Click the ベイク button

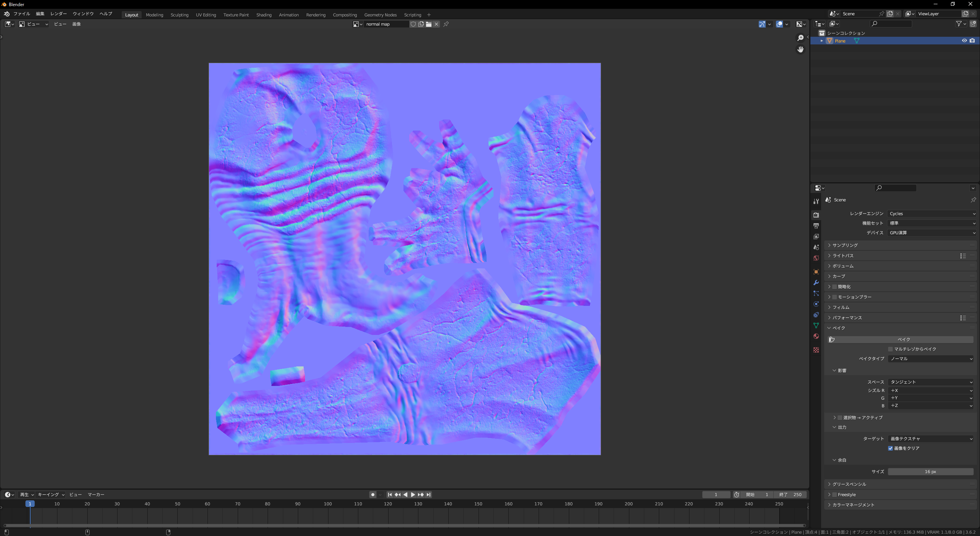tap(903, 340)
